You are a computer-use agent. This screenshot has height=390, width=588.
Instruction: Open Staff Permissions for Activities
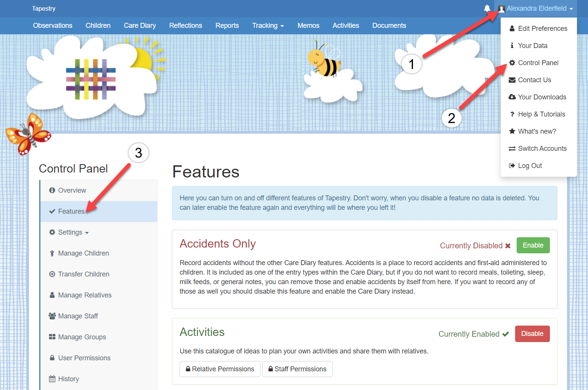coord(297,369)
